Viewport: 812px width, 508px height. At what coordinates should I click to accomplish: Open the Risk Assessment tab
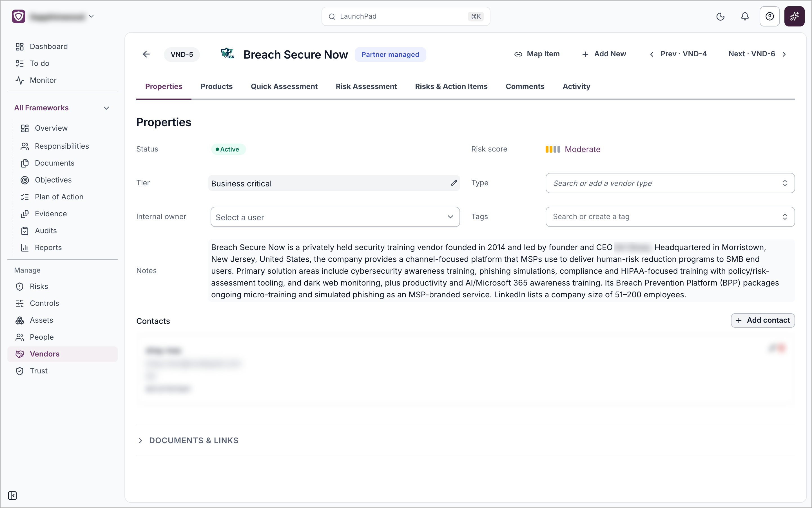pos(366,86)
